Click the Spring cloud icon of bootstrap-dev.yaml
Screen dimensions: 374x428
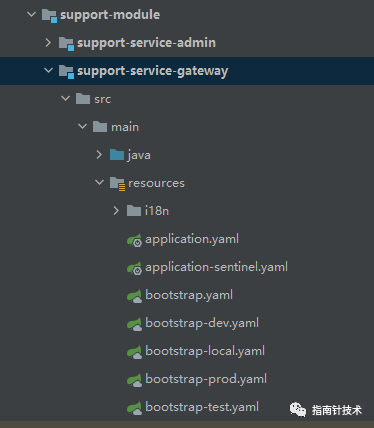tap(134, 324)
